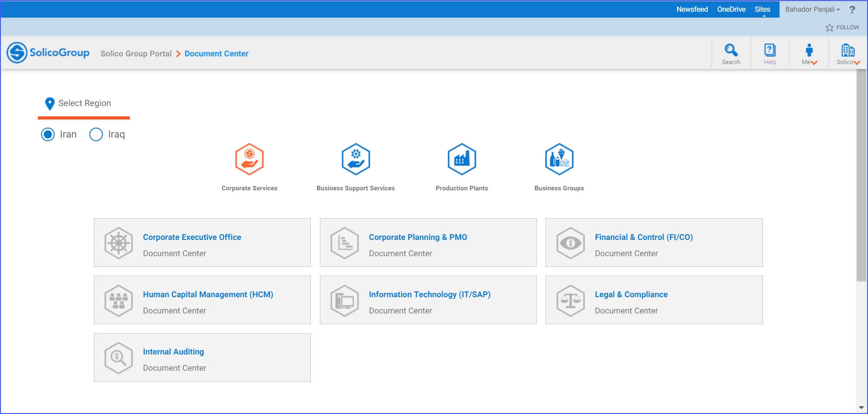Viewport: 868px width, 414px height.
Task: Click the Business Support Services label
Action: point(356,188)
